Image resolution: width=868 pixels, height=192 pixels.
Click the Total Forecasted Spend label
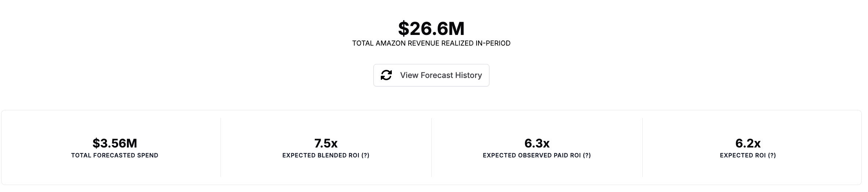[115, 155]
